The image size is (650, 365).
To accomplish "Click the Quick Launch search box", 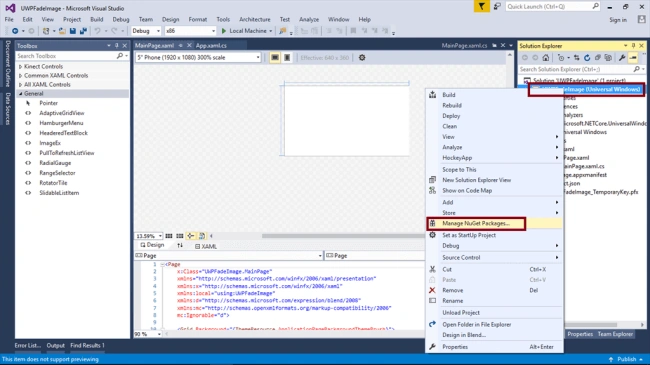I will tap(552, 7).
